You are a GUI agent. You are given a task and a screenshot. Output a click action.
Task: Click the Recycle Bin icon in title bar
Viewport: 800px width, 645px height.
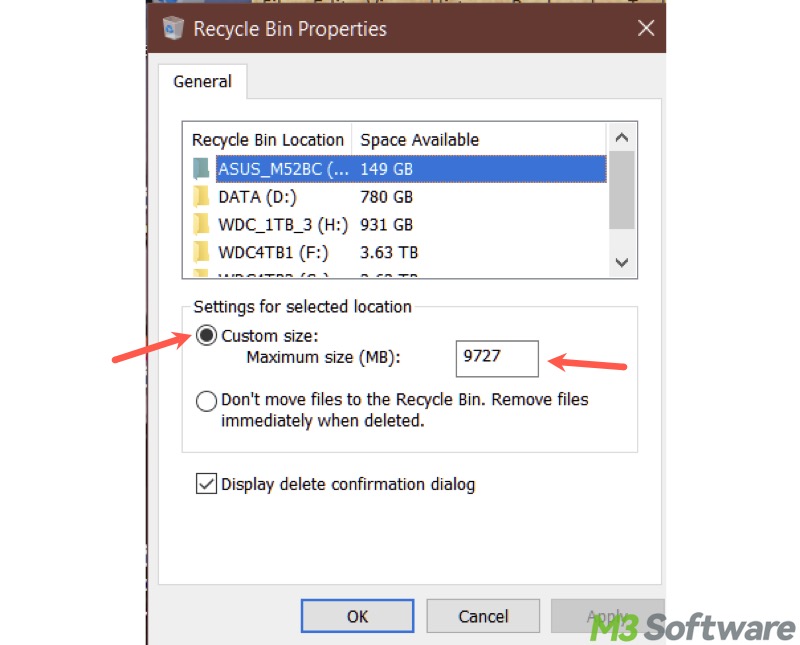click(171, 28)
